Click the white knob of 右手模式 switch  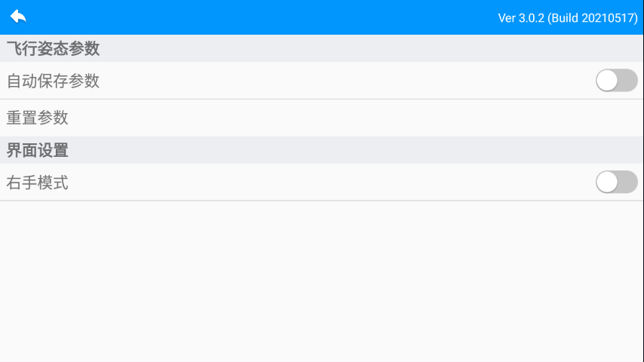pos(607,182)
